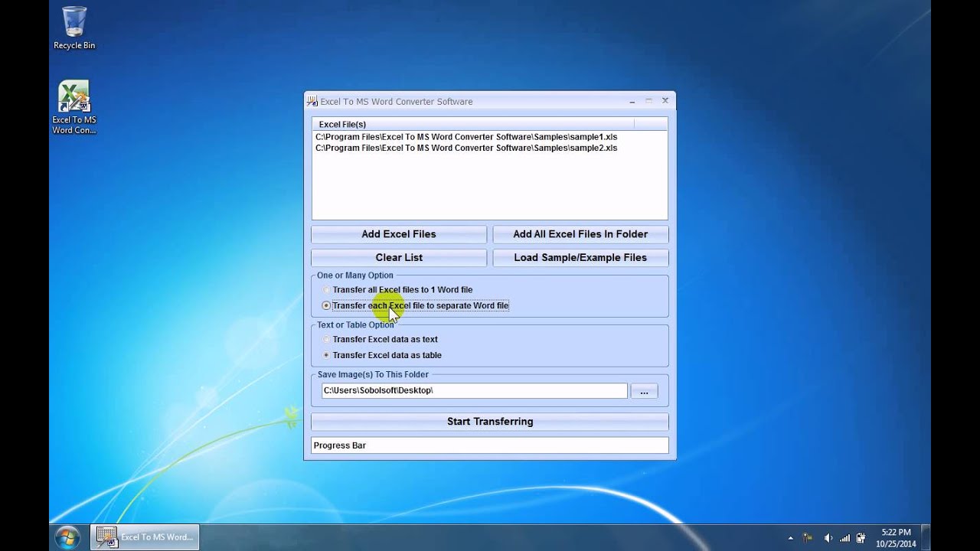The image size is (980, 551).
Task: Close the Excel To MS Word Converter window
Action: [665, 100]
